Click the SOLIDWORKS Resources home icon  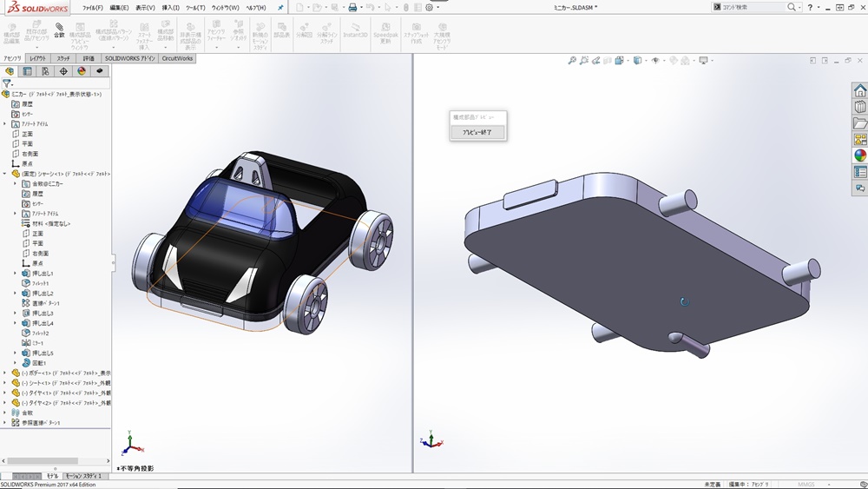[x=859, y=90]
